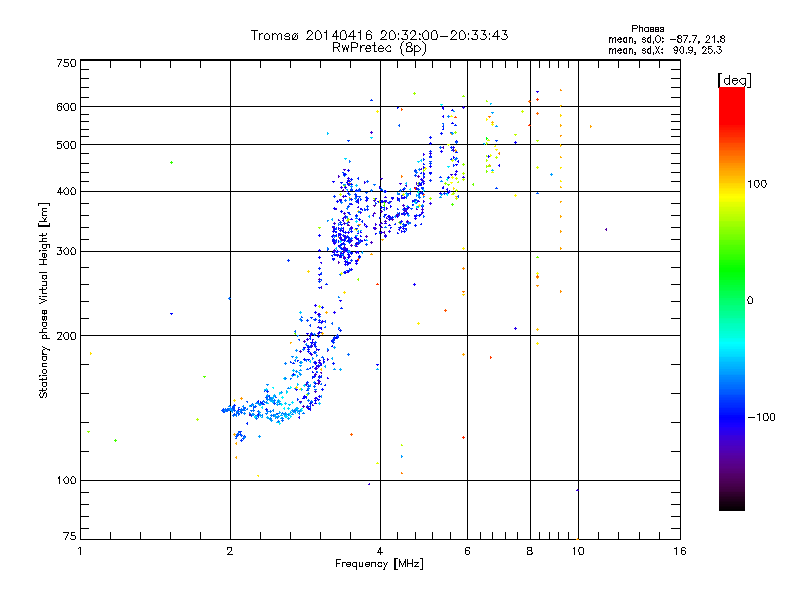The image size is (800, 600).
Task: Select the "mean, sd,X: 90.9, 25.3" line
Action: (x=665, y=50)
